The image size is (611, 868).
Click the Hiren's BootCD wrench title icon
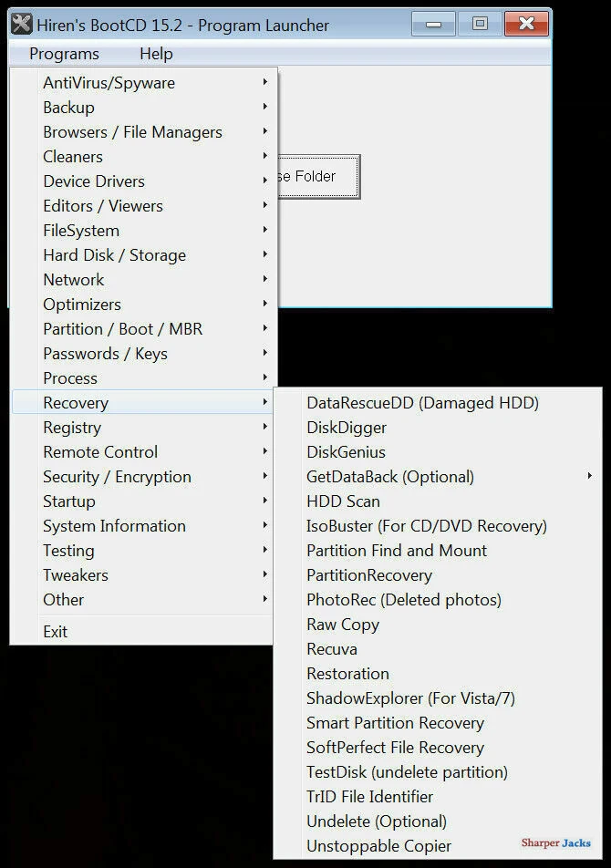tap(22, 25)
